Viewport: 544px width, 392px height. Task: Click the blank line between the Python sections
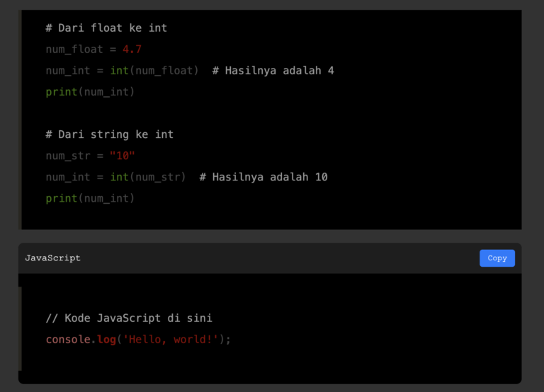(x=212, y=113)
